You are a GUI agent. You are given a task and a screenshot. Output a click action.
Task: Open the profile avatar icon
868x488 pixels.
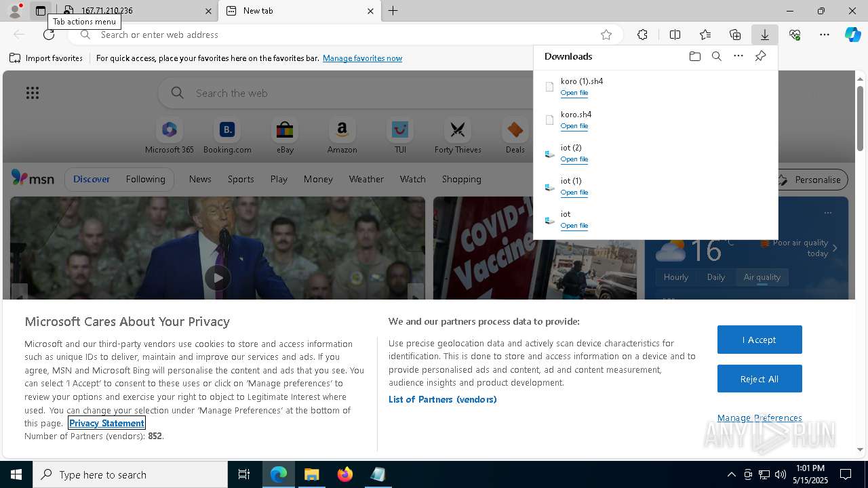tap(14, 11)
